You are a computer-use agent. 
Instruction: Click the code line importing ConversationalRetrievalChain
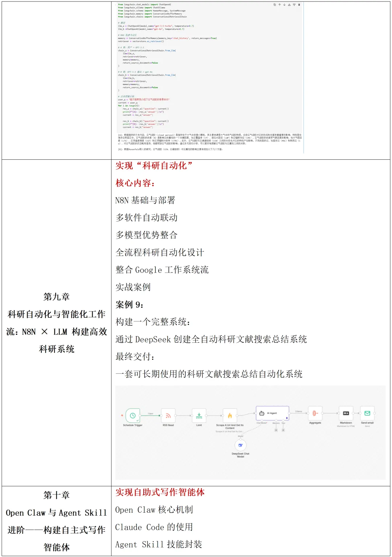(x=152, y=17)
